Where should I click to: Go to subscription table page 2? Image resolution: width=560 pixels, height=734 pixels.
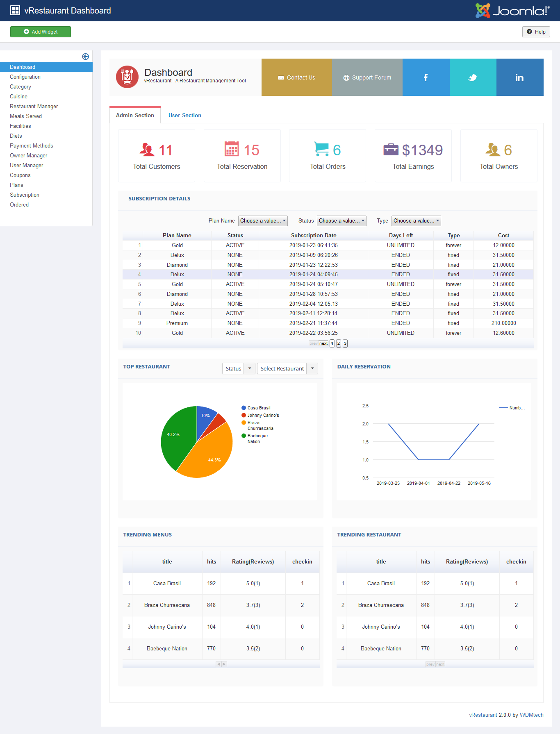pyautogui.click(x=339, y=343)
